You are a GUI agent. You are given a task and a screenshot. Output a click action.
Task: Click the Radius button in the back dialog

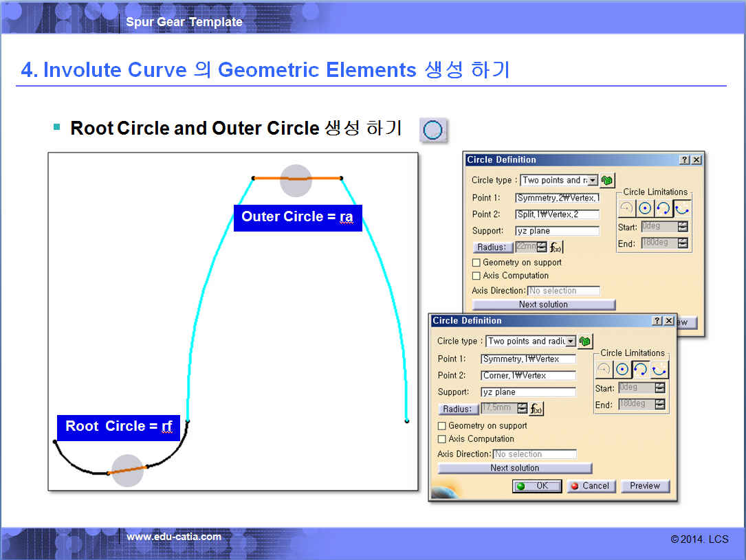pyautogui.click(x=493, y=247)
